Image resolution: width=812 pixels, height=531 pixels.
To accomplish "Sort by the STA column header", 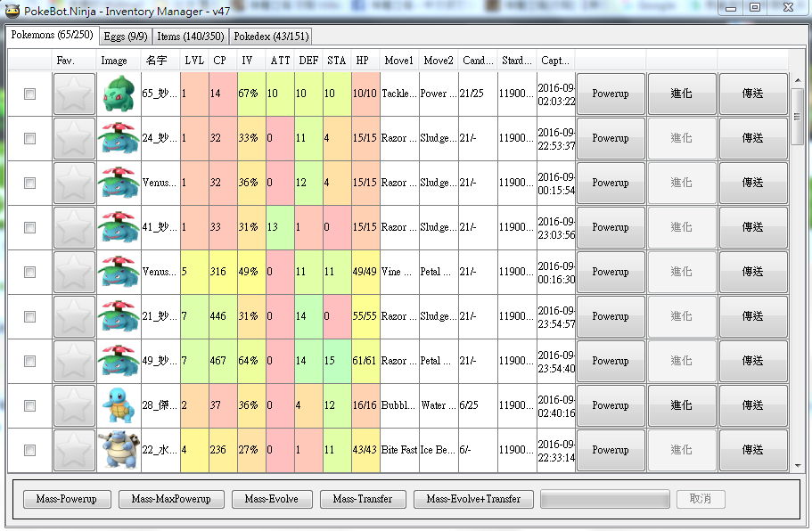I will click(x=337, y=61).
